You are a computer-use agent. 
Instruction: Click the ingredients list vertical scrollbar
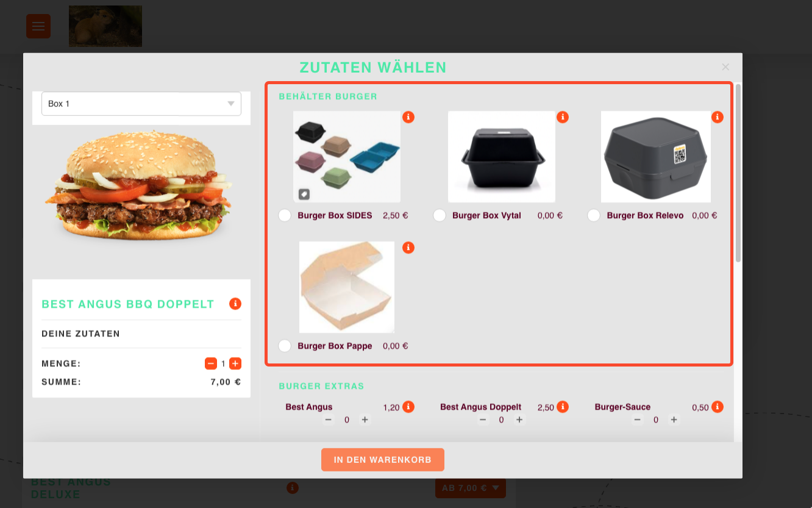(738, 173)
